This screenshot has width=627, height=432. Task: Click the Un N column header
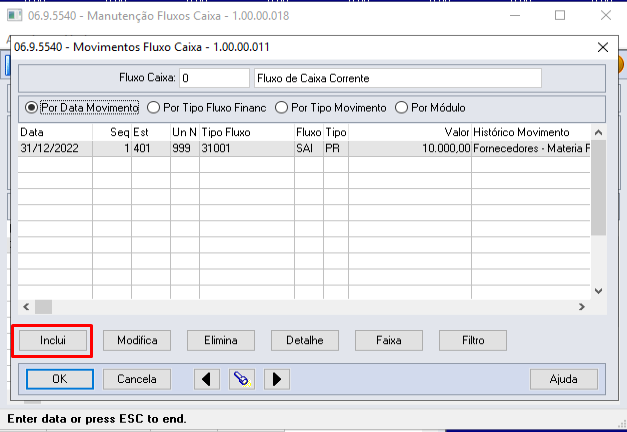(x=185, y=132)
